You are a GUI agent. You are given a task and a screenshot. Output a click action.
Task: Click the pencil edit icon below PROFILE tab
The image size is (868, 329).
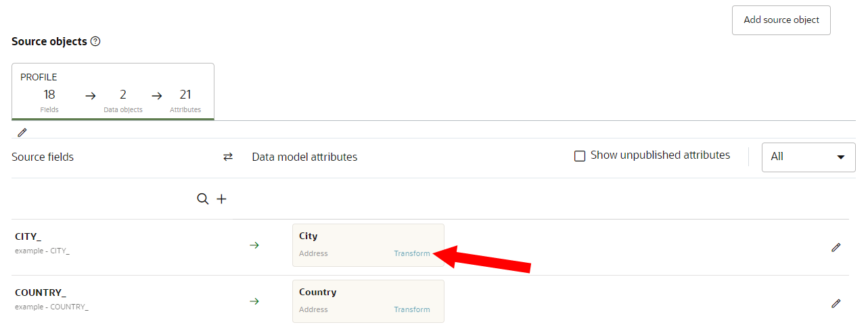point(22,132)
